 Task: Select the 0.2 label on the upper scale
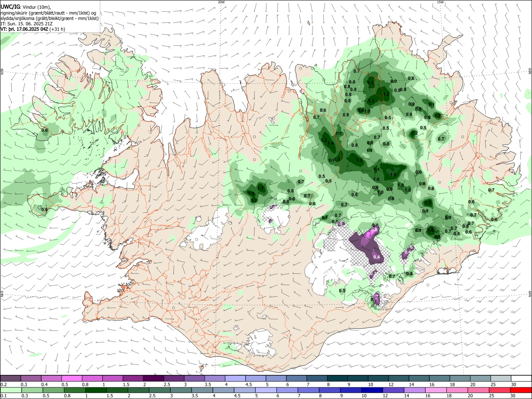click(3, 384)
